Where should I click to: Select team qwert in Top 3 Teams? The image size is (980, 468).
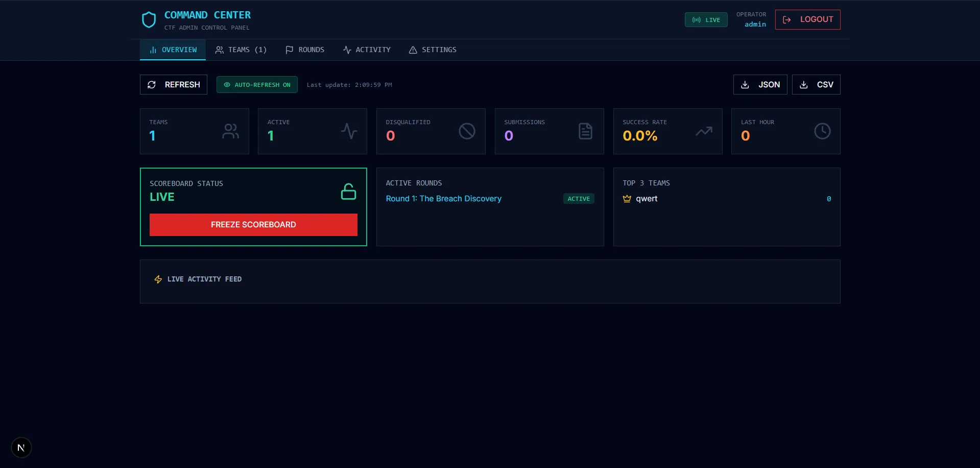[647, 199]
